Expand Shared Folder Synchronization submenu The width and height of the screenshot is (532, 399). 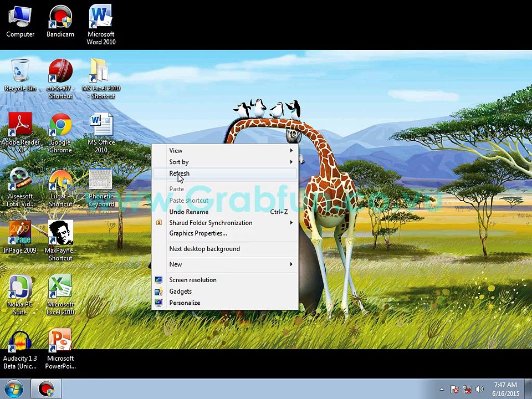point(225,223)
